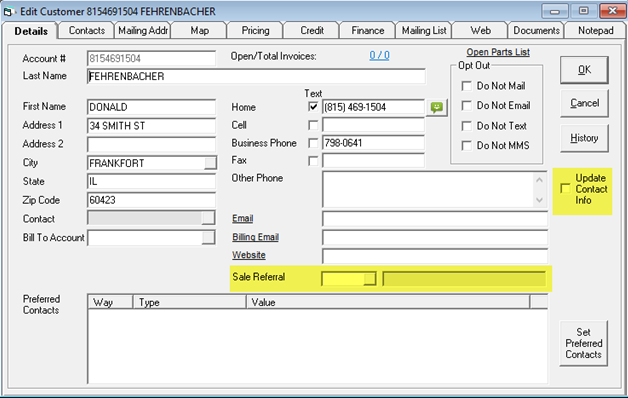Click the Cancel button
This screenshot has height=398, width=628.
point(584,103)
